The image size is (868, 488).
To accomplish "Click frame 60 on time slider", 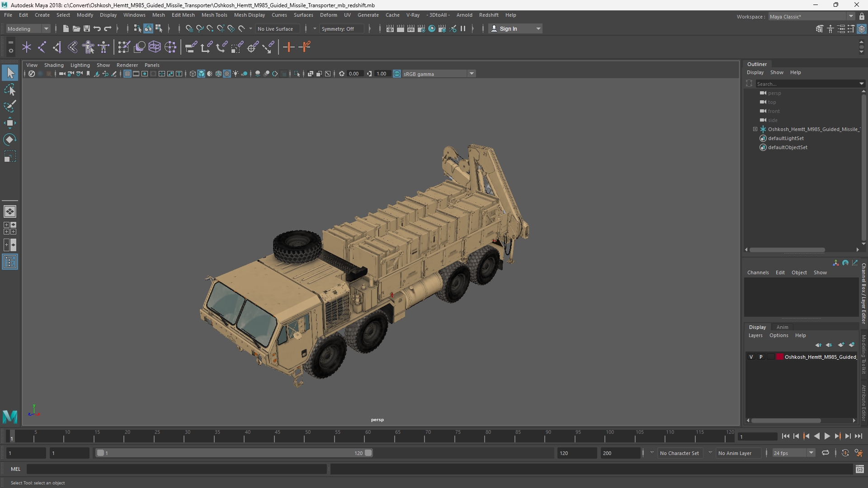I will (368, 436).
